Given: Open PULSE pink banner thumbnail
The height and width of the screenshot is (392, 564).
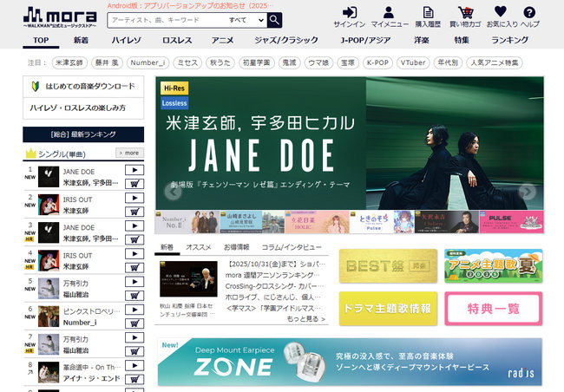Looking at the screenshot, I should (x=511, y=222).
